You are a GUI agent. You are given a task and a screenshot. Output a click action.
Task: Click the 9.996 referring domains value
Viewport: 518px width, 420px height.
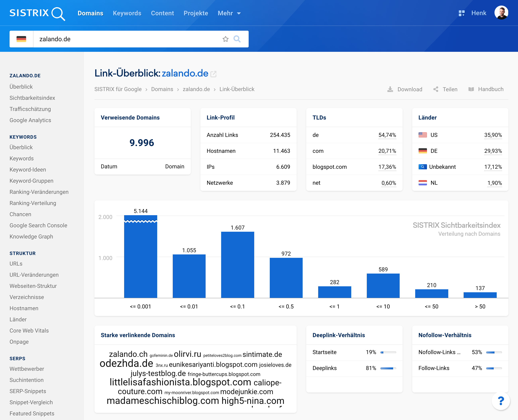[142, 143]
